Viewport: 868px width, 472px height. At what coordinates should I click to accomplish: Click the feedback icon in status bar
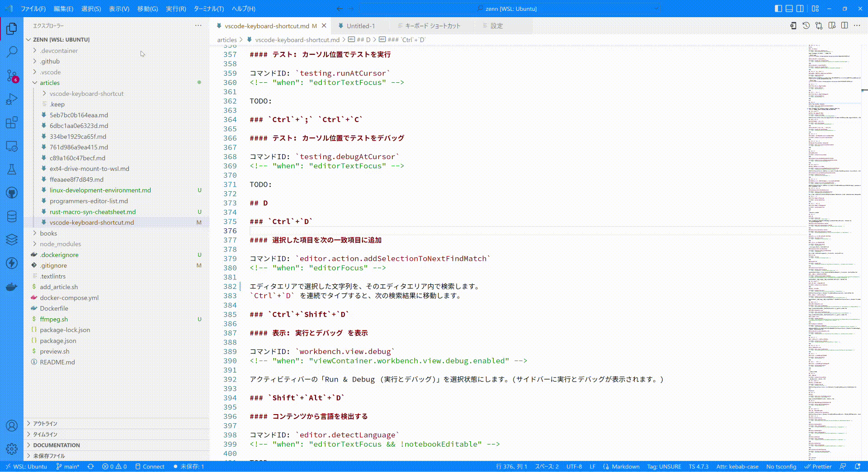843,467
